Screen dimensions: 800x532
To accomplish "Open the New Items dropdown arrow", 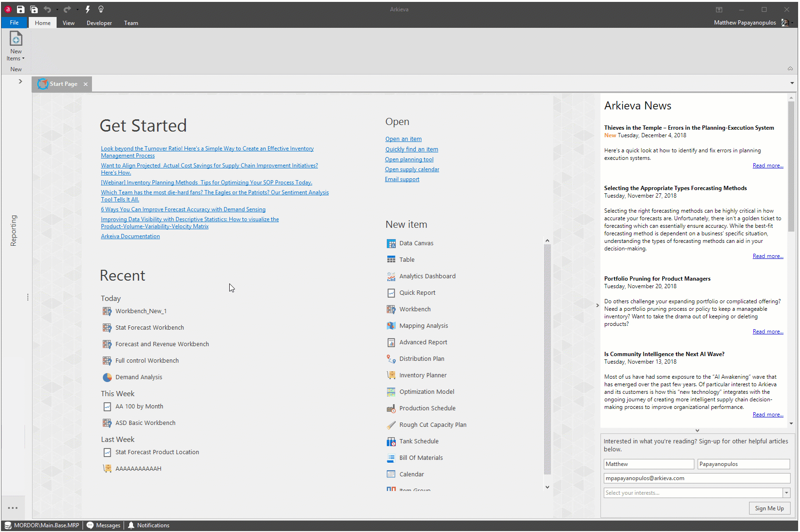I will tap(23, 59).
